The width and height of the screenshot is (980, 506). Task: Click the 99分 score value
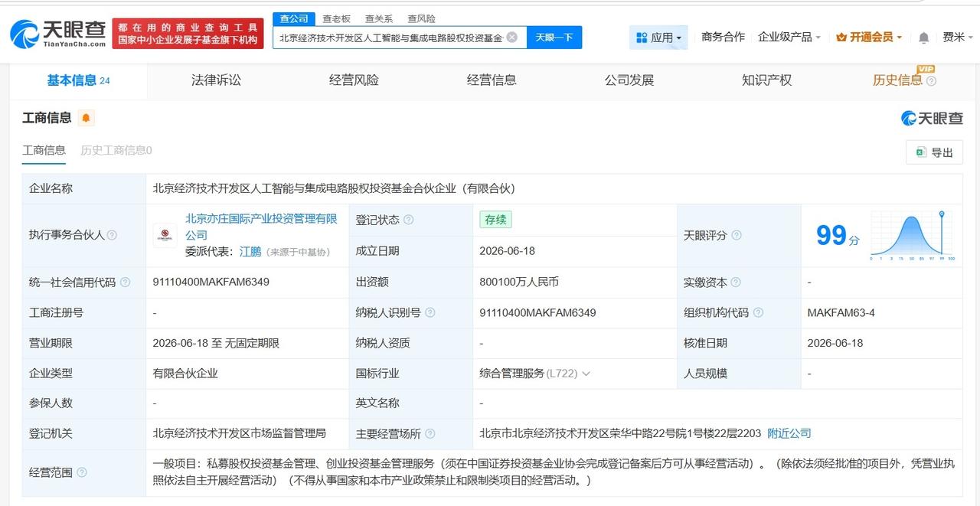(x=838, y=236)
